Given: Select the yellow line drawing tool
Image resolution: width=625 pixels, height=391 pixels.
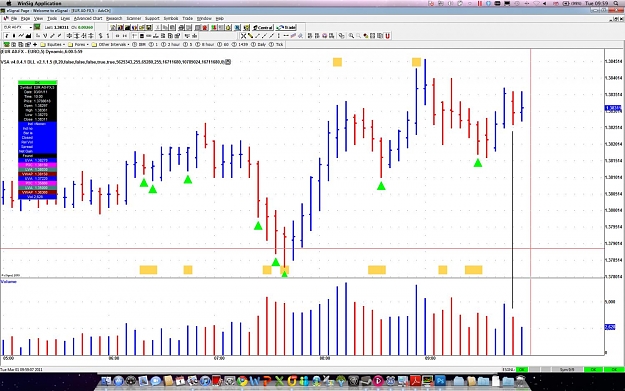Looking at the screenshot, I should 250,36.
